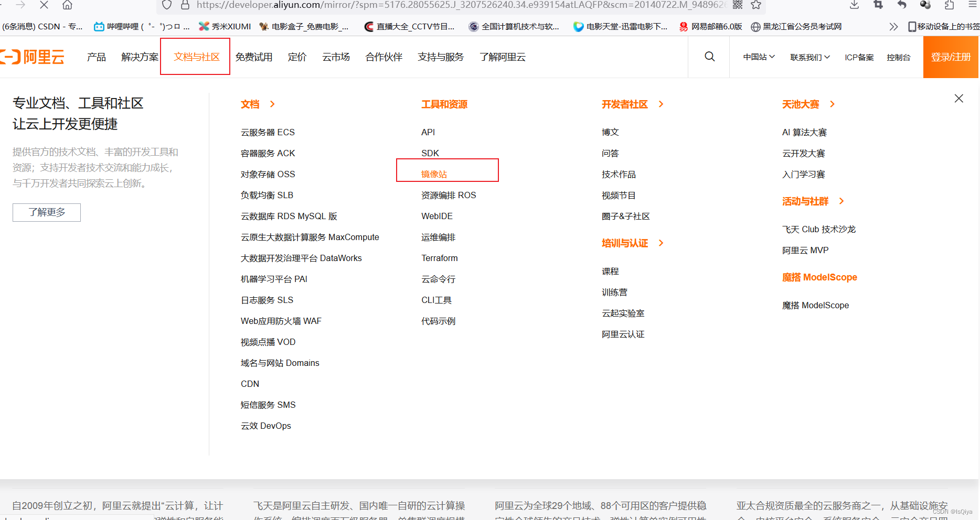Open the 秀米XIUMI bookmark
Viewport: 980px width, 520px height.
click(225, 27)
